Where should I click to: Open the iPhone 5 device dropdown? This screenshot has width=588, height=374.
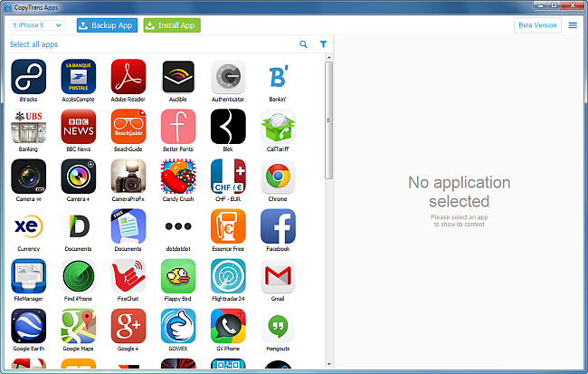click(37, 25)
